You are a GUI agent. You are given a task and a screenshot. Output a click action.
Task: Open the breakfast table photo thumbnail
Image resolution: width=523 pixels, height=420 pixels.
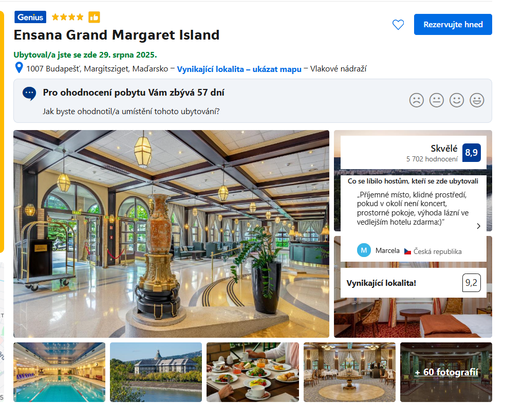(x=252, y=372)
